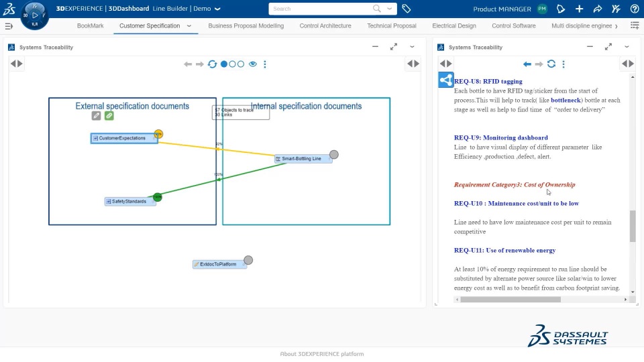Image resolution: width=644 pixels, height=362 pixels.
Task: Refresh the left Systems Traceability widget
Action: point(212,64)
